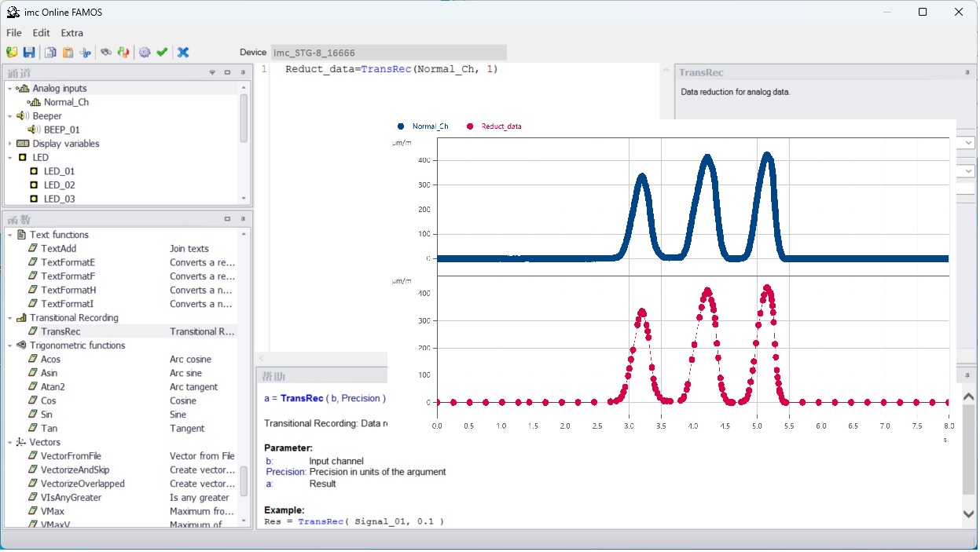Screen dimensions: 980x552
Task: Open search with the binoculars icon
Action: pos(106,53)
